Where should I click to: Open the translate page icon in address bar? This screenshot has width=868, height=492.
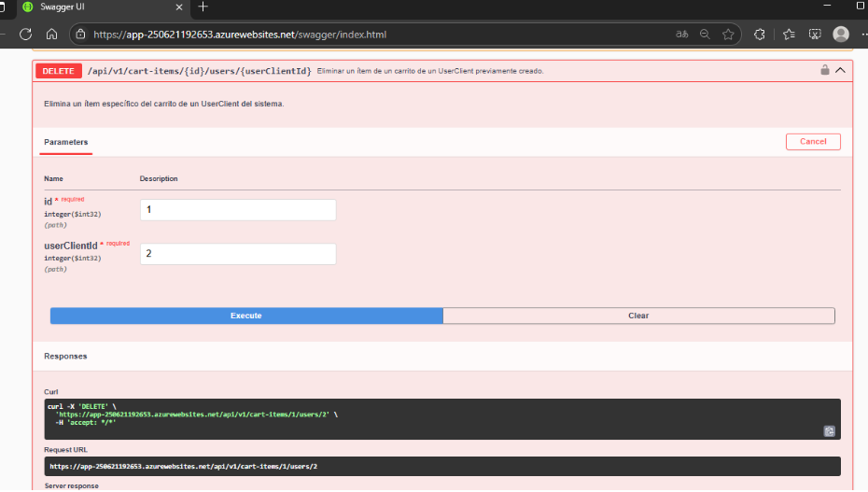[681, 35]
